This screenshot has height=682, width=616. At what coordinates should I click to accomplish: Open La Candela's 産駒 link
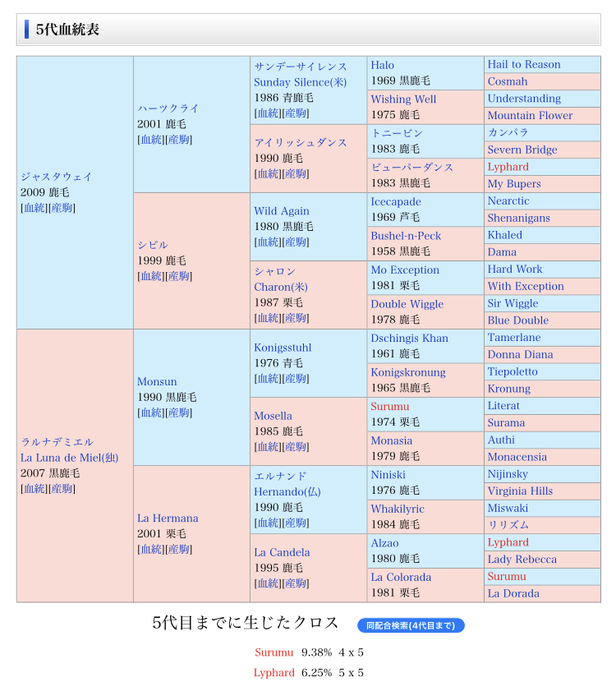point(295,583)
